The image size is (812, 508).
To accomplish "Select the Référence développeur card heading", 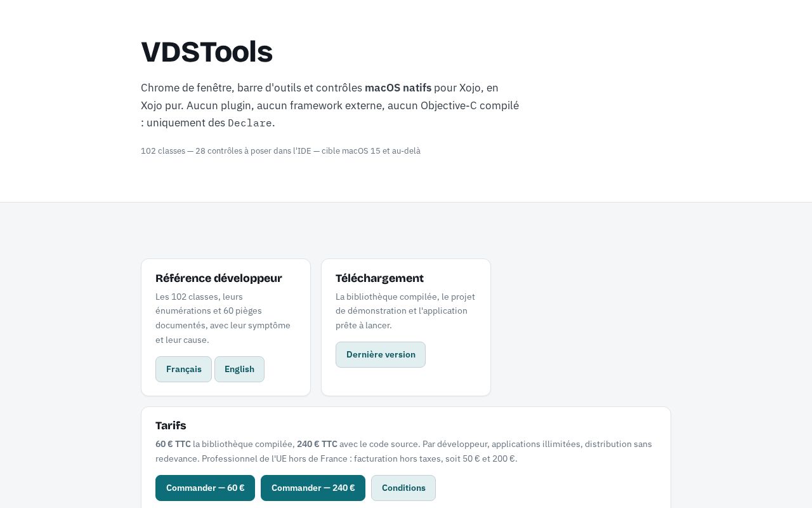I will coord(219,278).
